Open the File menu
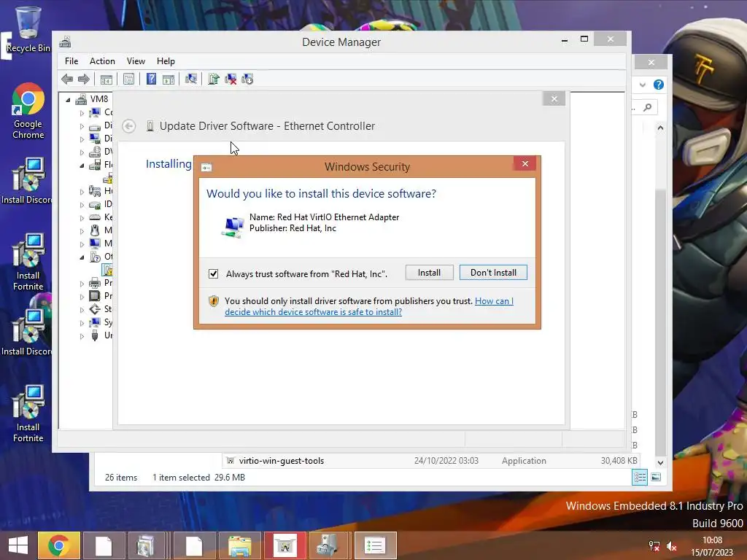Viewport: 747px width, 560px height. (x=71, y=61)
